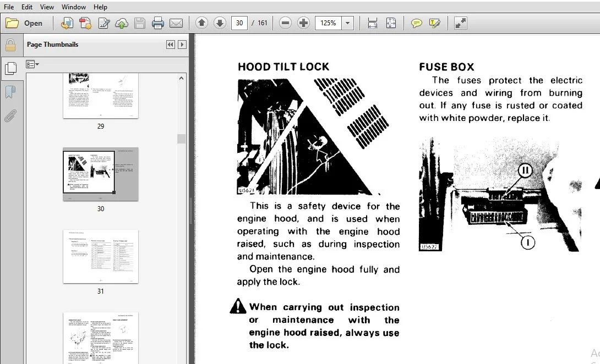Click the fit width scrolling icon
The image size is (600, 364).
pos(372,23)
